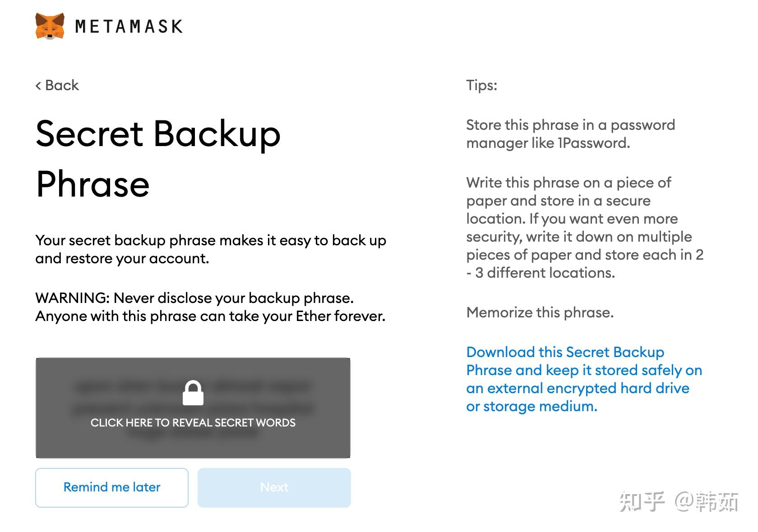Image resolution: width=758 pixels, height=532 pixels.
Task: Click the WARNING: Never disclose line
Action: pyautogui.click(x=194, y=298)
